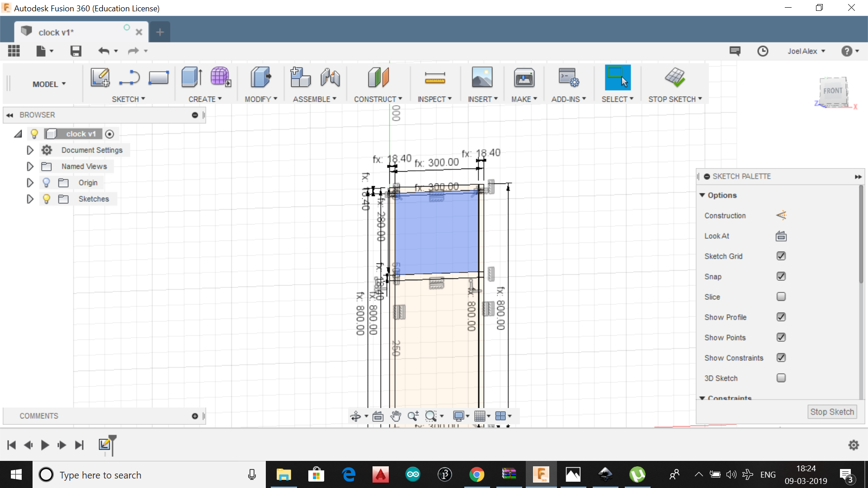868x488 pixels.
Task: Open the MODEL workspace dropdown
Action: [x=49, y=84]
